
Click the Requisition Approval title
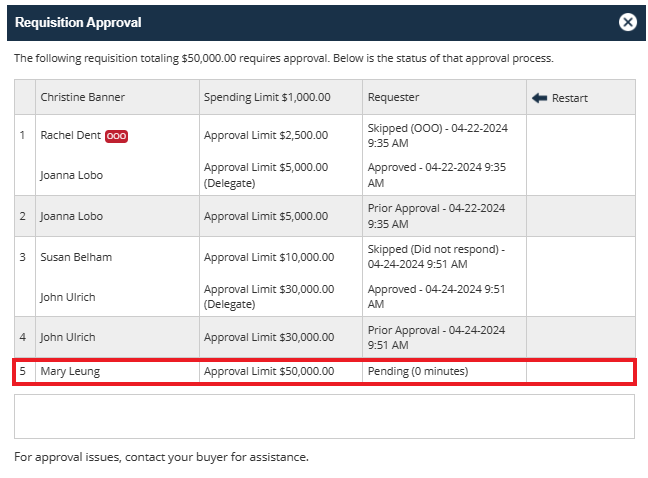click(x=78, y=22)
